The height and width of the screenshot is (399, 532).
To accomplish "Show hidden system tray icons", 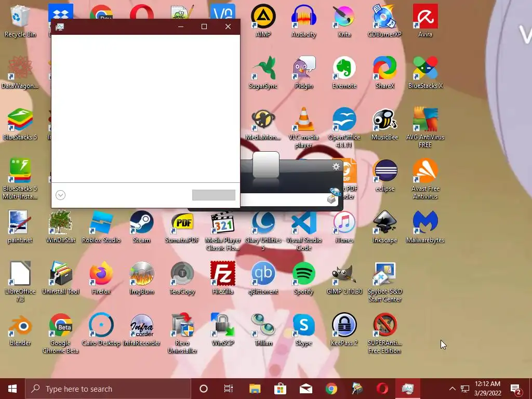I will tap(453, 389).
